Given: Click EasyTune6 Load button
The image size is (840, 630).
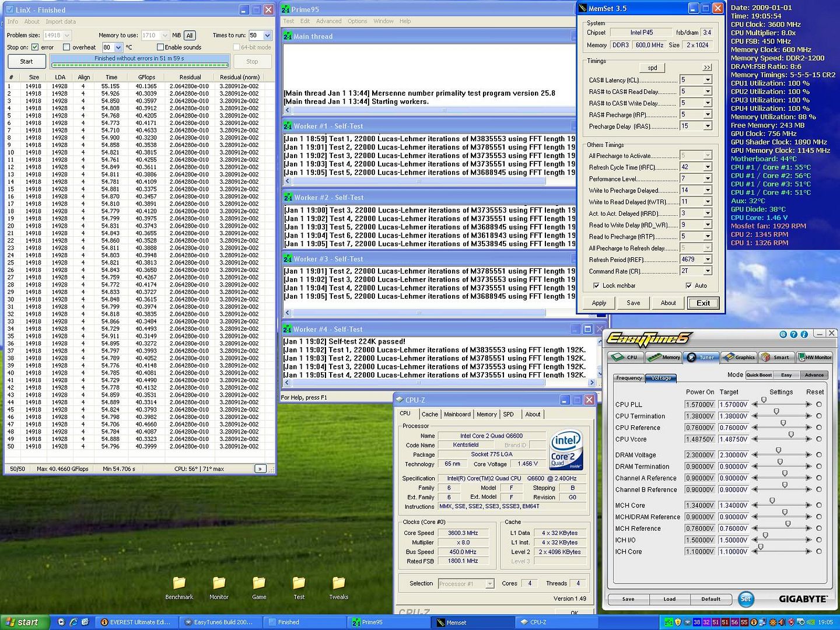Looking at the screenshot, I should pyautogui.click(x=670, y=599).
